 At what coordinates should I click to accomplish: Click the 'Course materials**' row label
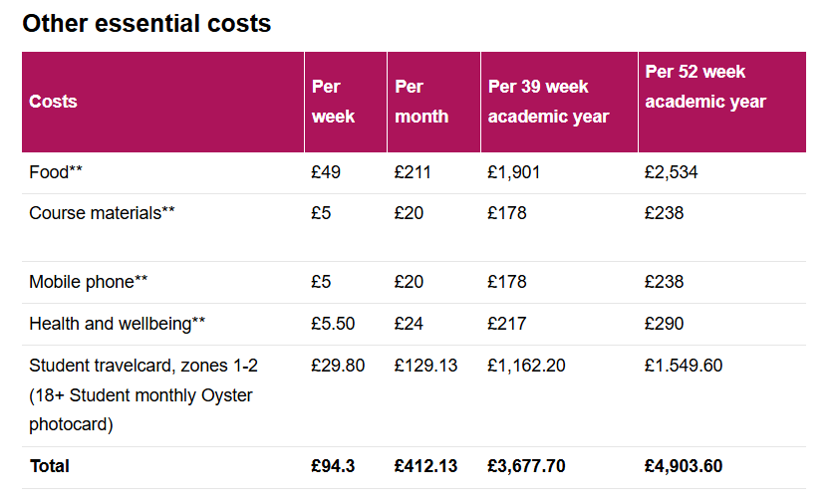coord(102,213)
